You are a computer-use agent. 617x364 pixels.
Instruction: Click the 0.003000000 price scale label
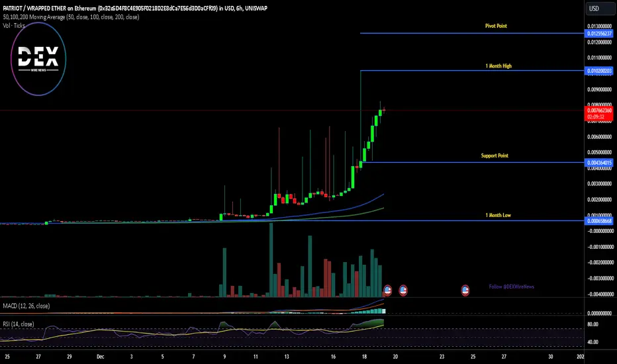(x=600, y=184)
